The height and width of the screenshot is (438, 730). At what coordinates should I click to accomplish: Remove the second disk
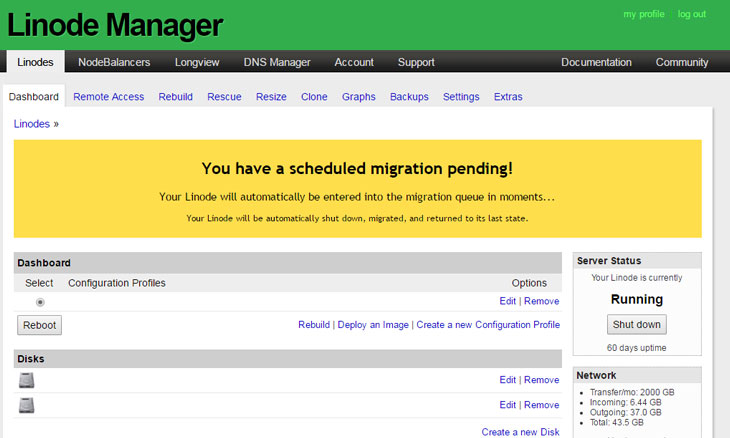click(x=541, y=405)
